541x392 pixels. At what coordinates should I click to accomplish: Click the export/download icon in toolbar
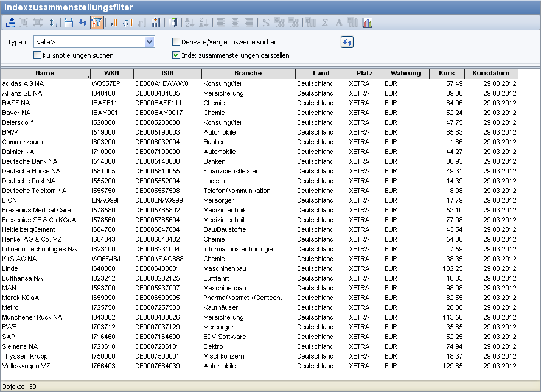[10, 23]
